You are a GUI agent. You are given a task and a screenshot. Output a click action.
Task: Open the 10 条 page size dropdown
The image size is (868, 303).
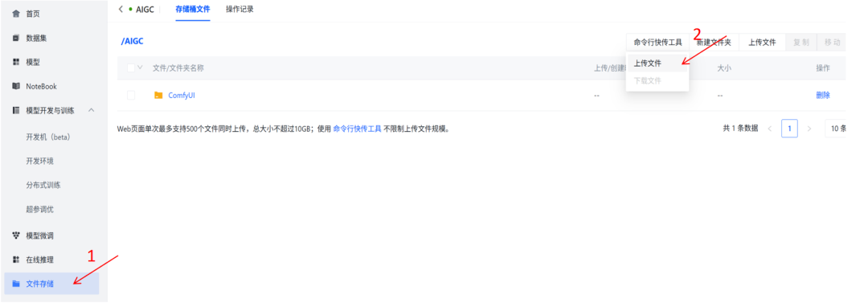(x=835, y=129)
